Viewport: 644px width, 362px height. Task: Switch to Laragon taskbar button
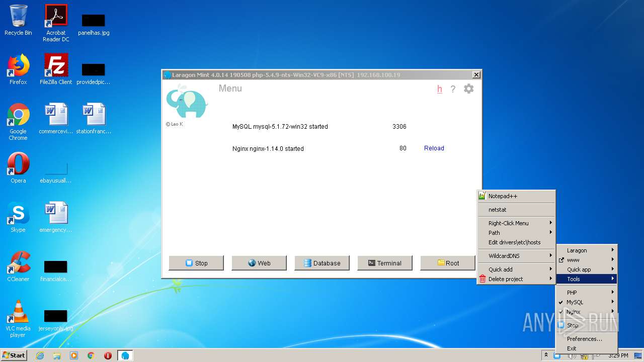(125, 355)
